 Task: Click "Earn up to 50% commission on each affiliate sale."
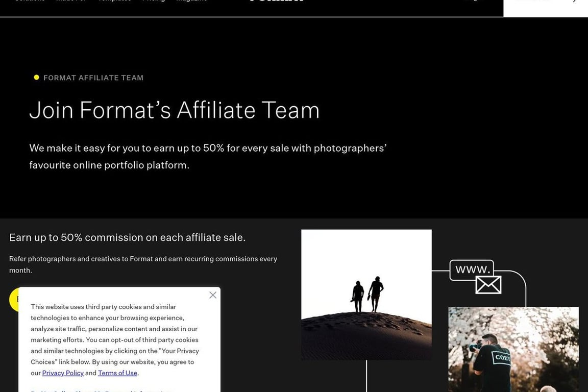pyautogui.click(x=128, y=237)
